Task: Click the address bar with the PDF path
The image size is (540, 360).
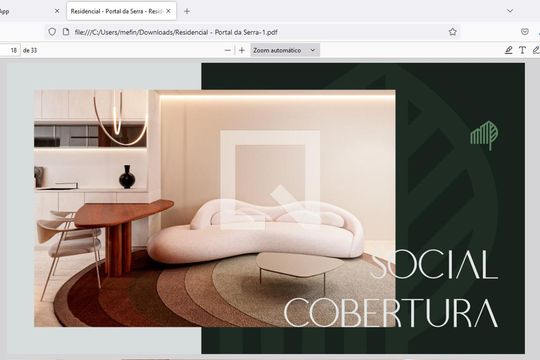Action: click(x=253, y=32)
